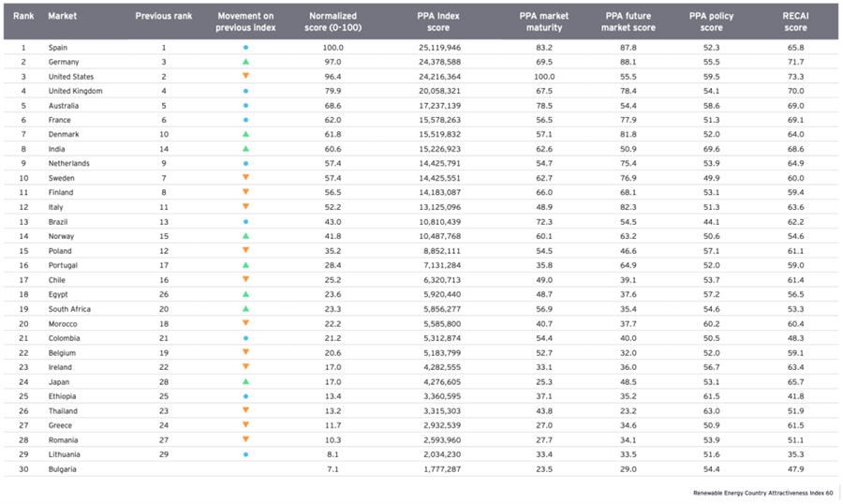Click the blue dot for Netherlands
Image resolution: width=843 pixels, height=504 pixels.
pyautogui.click(x=245, y=164)
